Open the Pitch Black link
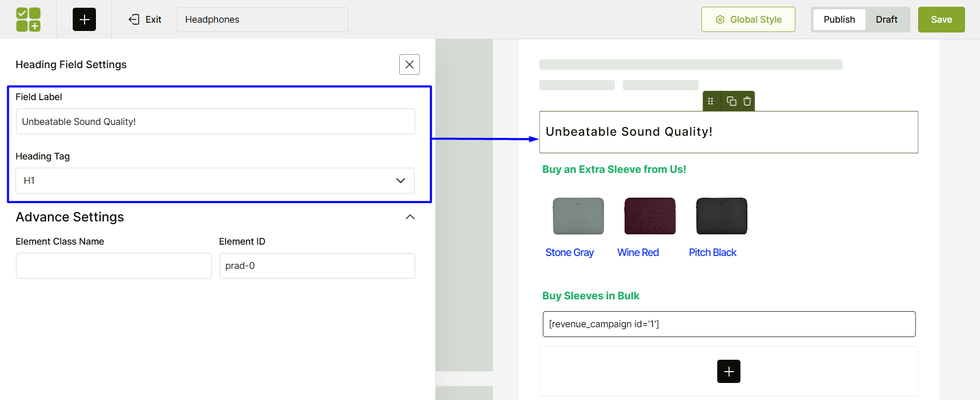The width and height of the screenshot is (980, 400). (x=712, y=252)
